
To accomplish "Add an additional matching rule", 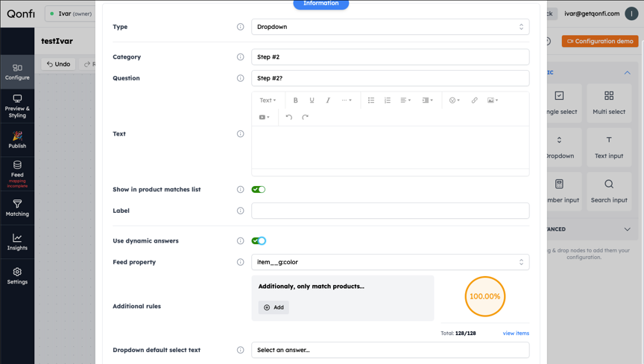I will 274,307.
